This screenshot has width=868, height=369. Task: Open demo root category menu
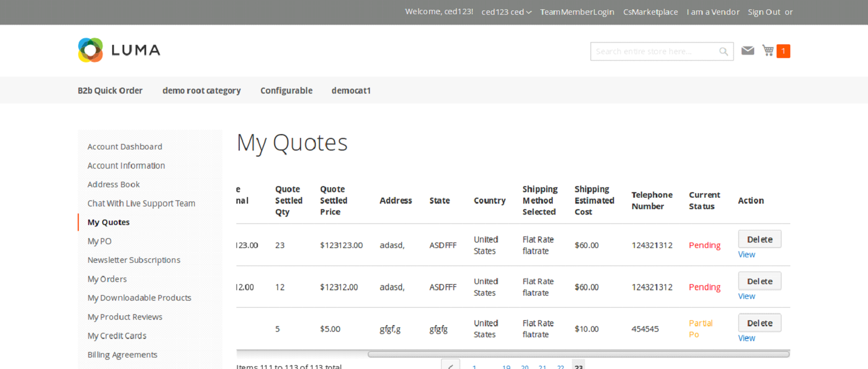click(x=201, y=90)
